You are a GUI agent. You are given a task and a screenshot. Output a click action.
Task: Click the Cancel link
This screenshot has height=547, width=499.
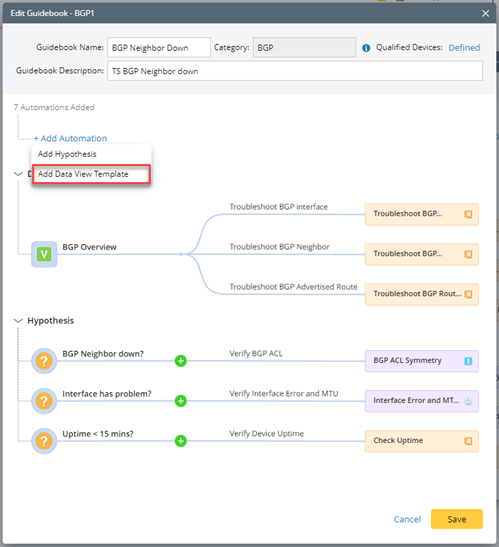(x=407, y=519)
